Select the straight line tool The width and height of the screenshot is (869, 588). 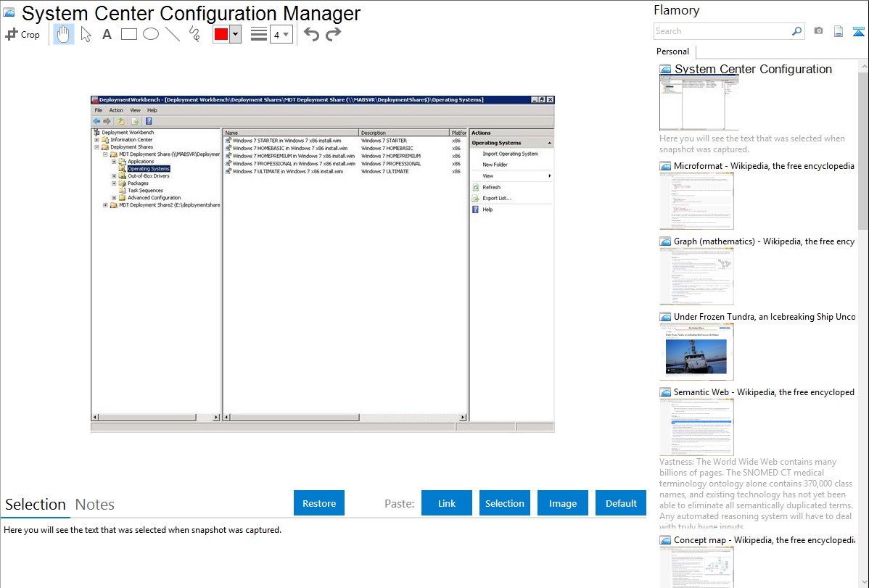(173, 34)
